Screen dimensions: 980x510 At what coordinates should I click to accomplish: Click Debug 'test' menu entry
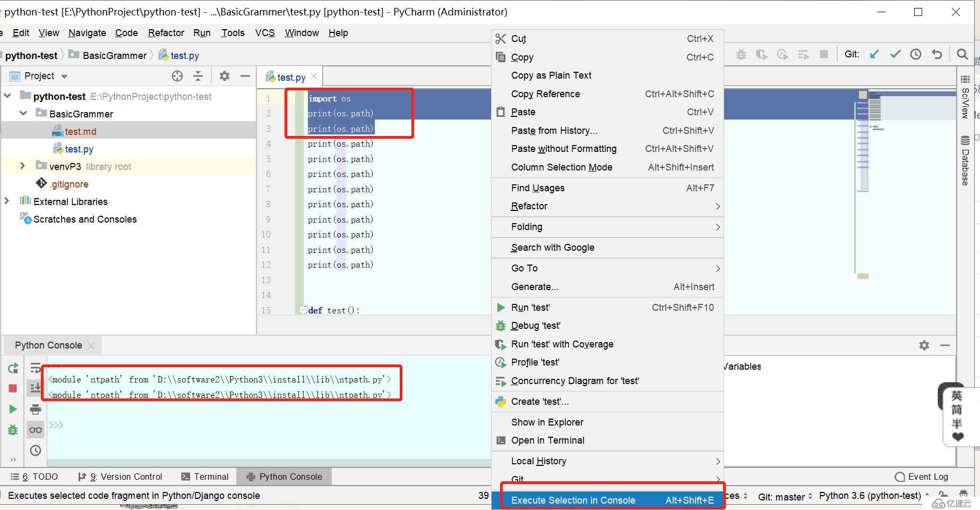[x=607, y=326]
